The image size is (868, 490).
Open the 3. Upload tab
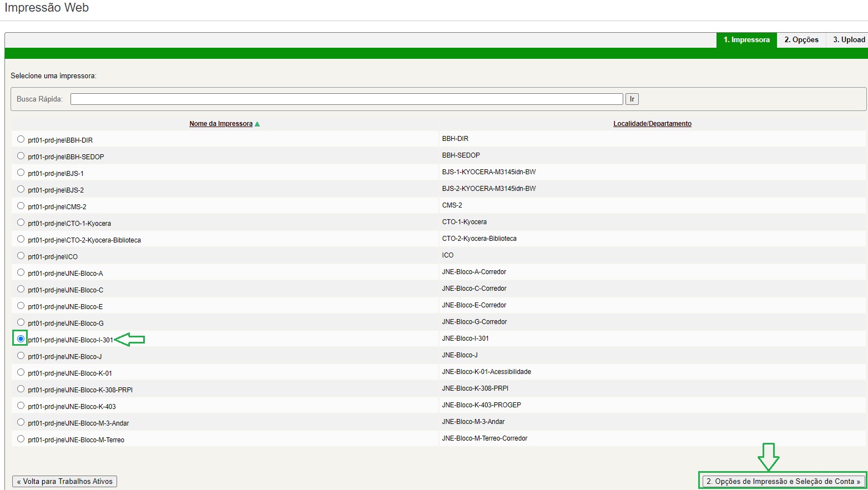click(849, 40)
